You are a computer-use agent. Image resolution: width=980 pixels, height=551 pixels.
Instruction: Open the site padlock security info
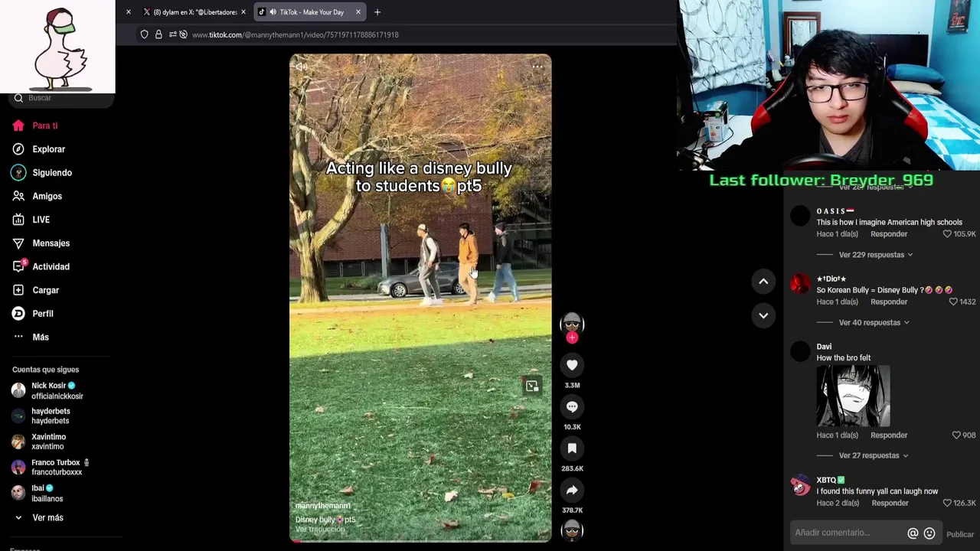click(158, 34)
